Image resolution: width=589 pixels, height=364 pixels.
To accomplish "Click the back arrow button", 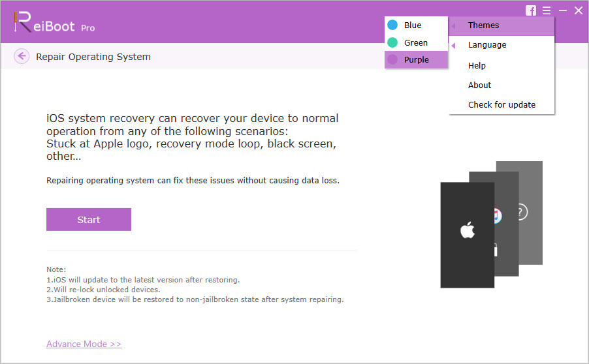I will [x=22, y=56].
